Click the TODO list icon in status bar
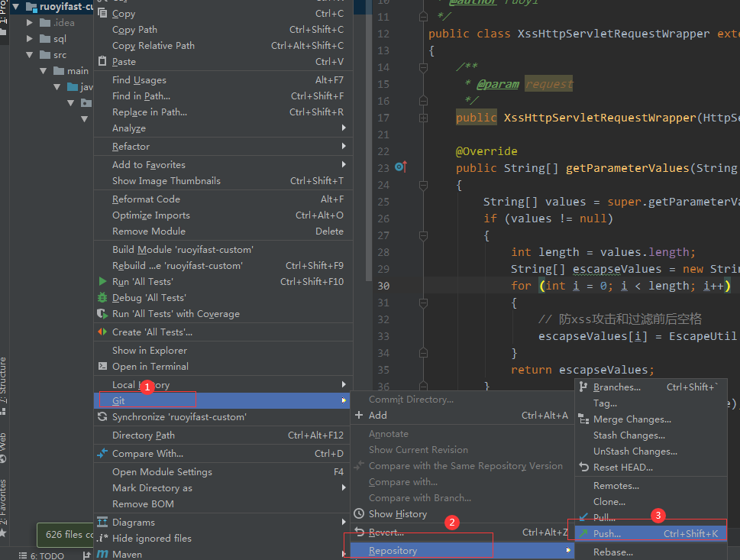 click(23, 555)
